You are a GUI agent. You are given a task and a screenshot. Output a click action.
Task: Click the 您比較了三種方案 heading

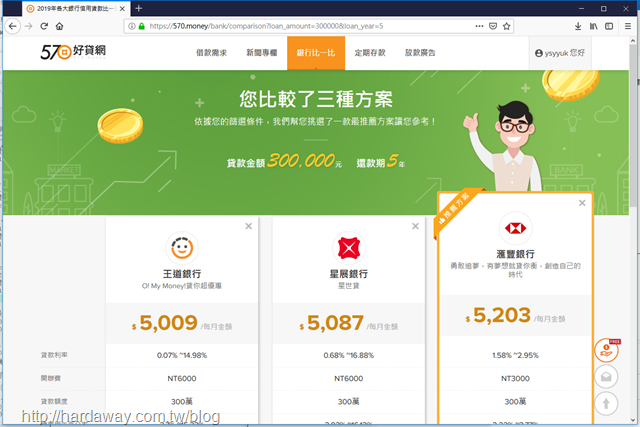pyautogui.click(x=316, y=99)
